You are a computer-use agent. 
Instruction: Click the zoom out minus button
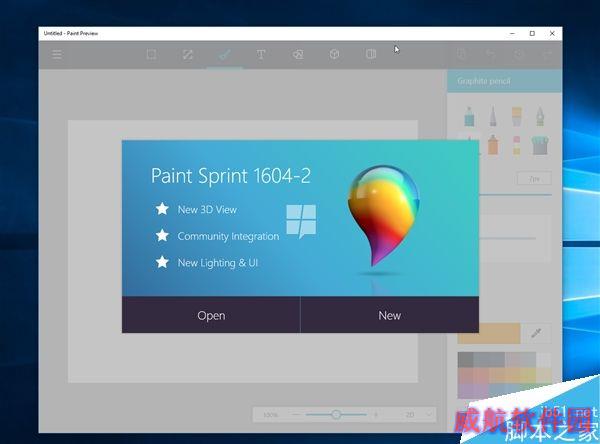[x=296, y=415]
